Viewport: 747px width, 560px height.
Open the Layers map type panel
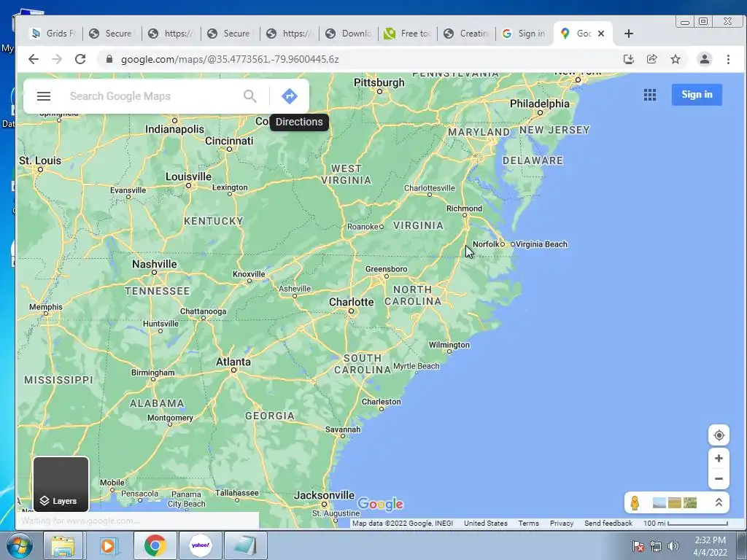pos(61,484)
